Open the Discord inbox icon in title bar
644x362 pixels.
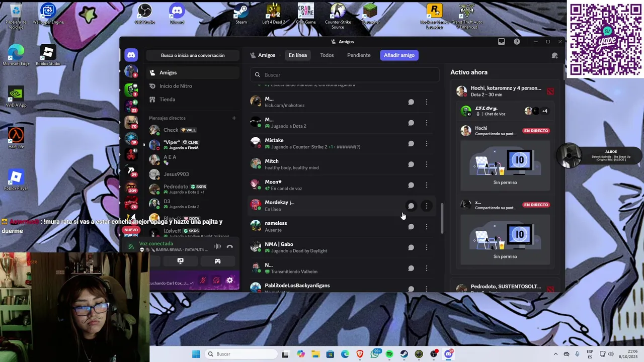(x=502, y=42)
